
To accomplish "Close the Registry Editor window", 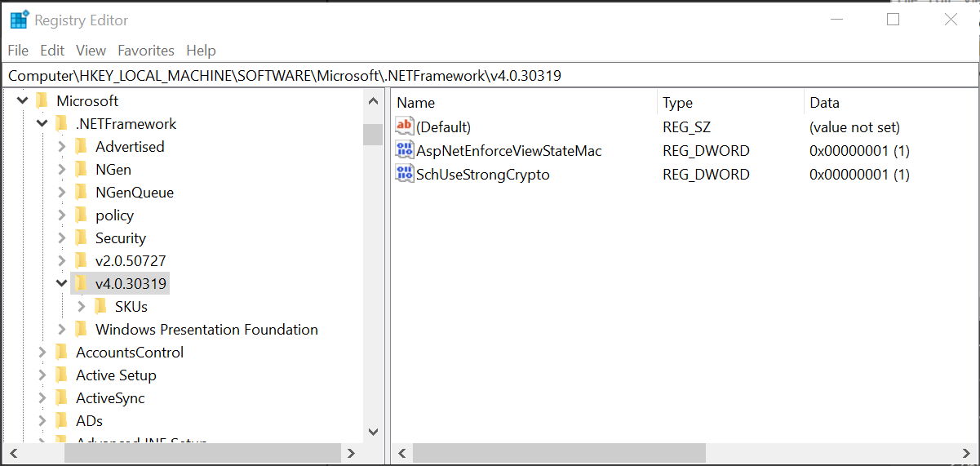I will 951,20.
